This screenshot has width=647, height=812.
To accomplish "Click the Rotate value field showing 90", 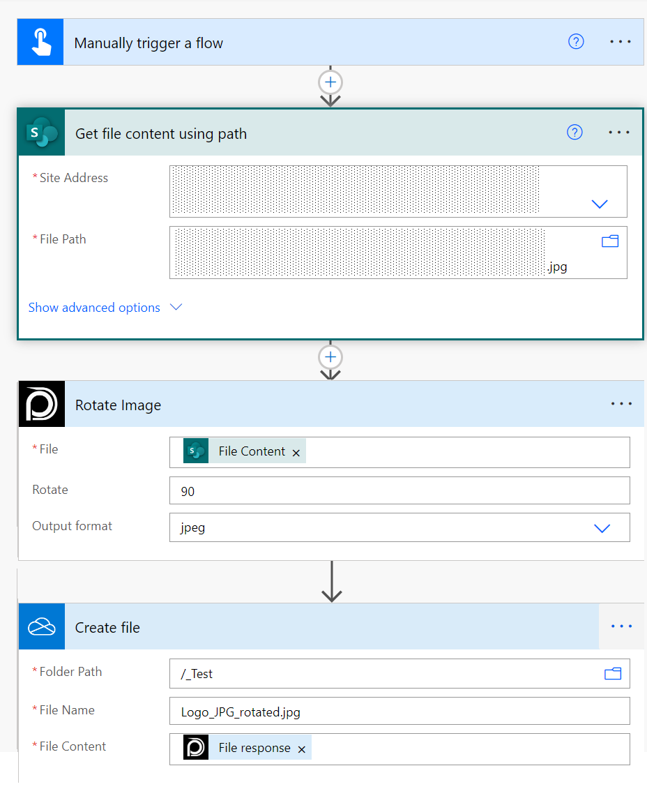I will click(399, 491).
